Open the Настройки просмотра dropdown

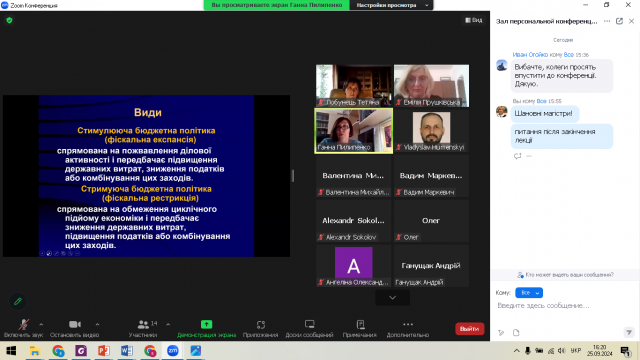[x=391, y=5]
